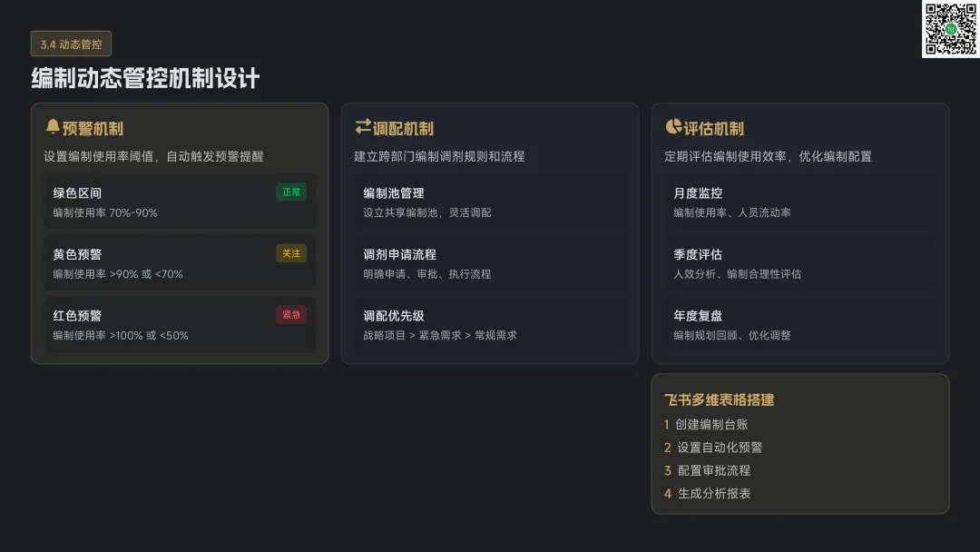The image size is (980, 552).
Task: Select the 绿色区间 card
Action: (x=180, y=202)
